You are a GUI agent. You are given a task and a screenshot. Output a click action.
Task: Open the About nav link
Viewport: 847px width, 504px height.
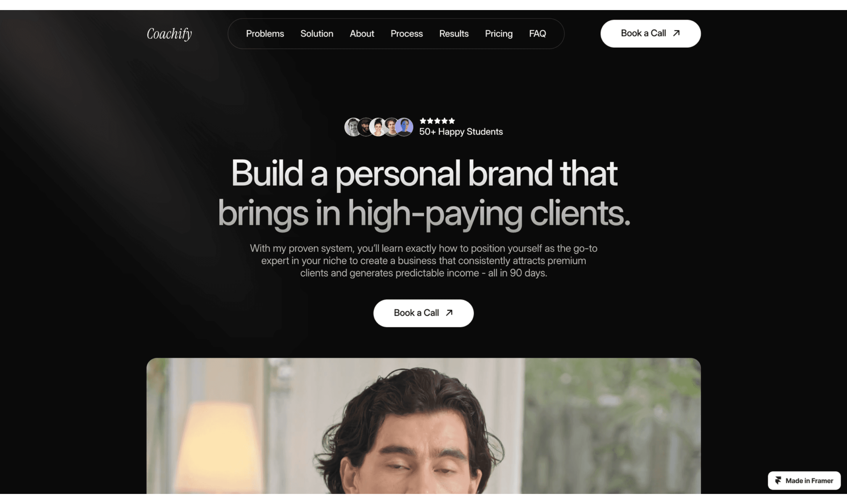(x=362, y=34)
